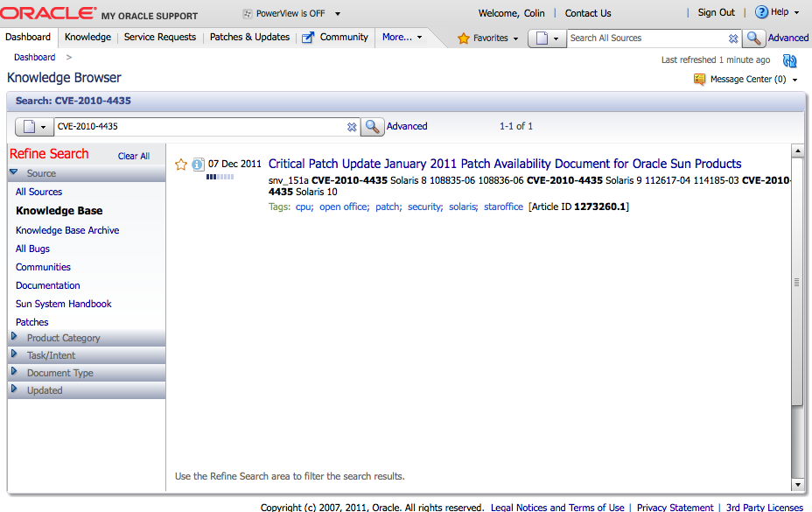Select the Knowledge Base source
Viewport: 812px width, 512px height.
click(x=59, y=211)
